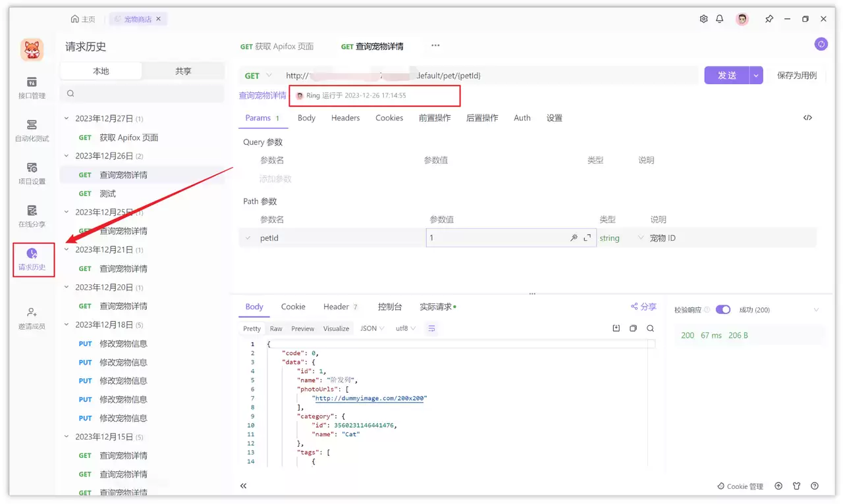
Task: Open settings via the gear icon
Action: (x=703, y=19)
